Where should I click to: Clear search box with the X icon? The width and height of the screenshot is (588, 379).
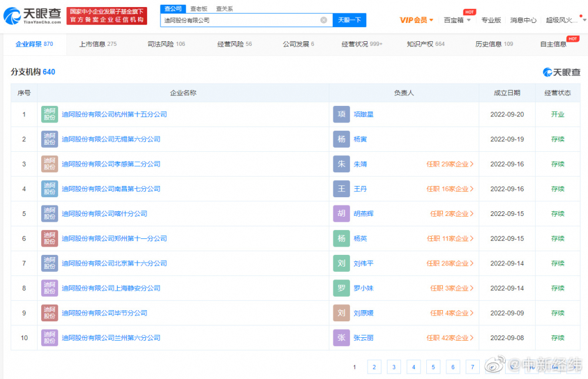click(x=323, y=19)
